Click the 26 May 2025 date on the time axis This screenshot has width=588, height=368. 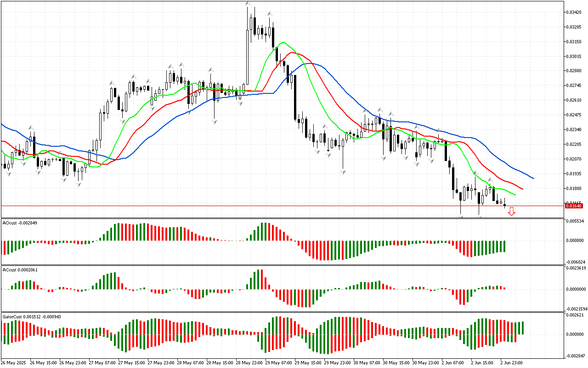tap(14, 362)
